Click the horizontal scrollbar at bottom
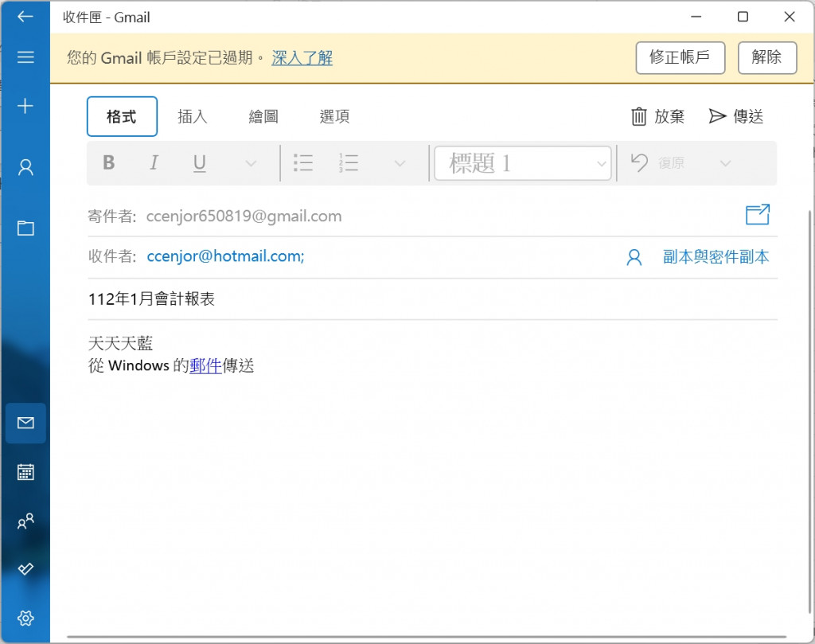The height and width of the screenshot is (644, 815). point(427,637)
